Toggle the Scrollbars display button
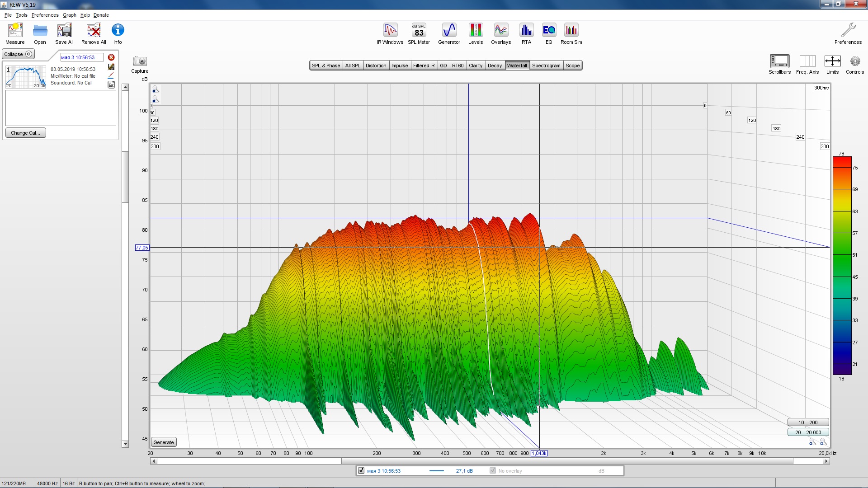 pos(779,61)
